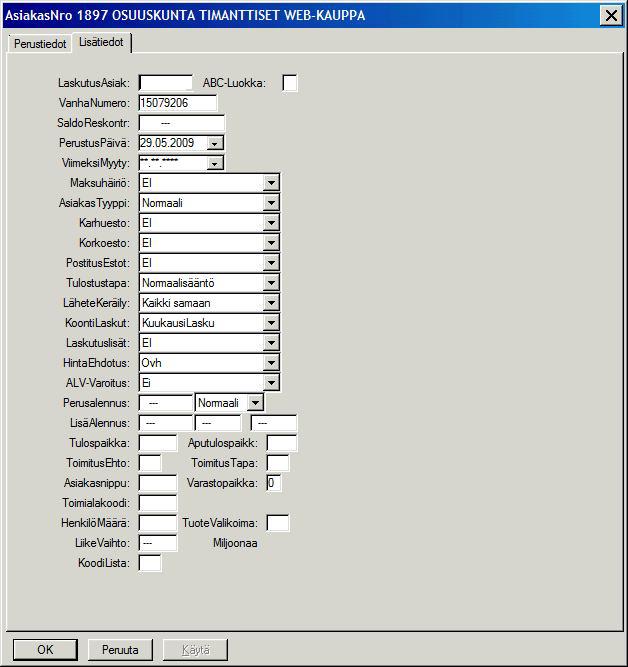Click the second LisäAlennus field
This screenshot has width=628, height=667.
(218, 423)
